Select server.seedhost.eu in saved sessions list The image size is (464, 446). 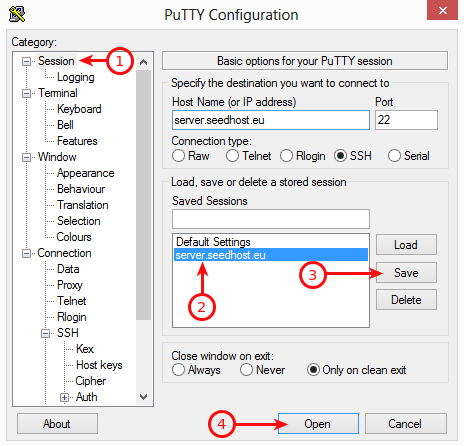coord(271,255)
